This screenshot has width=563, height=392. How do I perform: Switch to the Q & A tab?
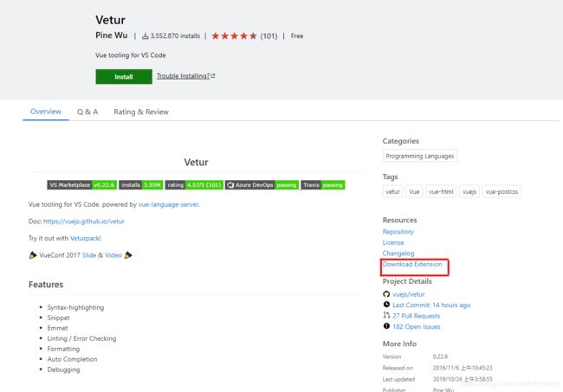point(87,112)
